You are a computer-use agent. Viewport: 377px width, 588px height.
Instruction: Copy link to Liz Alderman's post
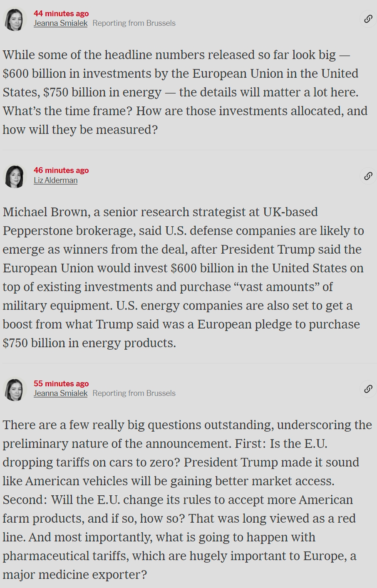click(368, 176)
